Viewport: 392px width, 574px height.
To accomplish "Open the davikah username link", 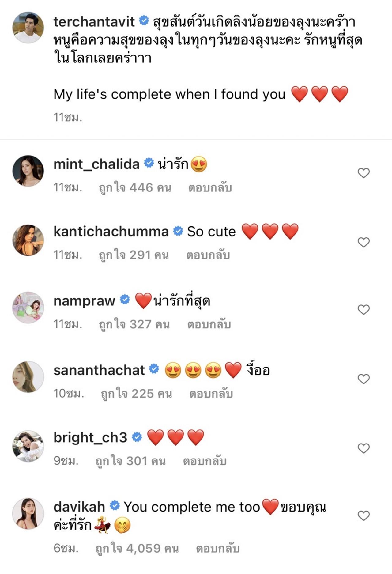I will 79,507.
